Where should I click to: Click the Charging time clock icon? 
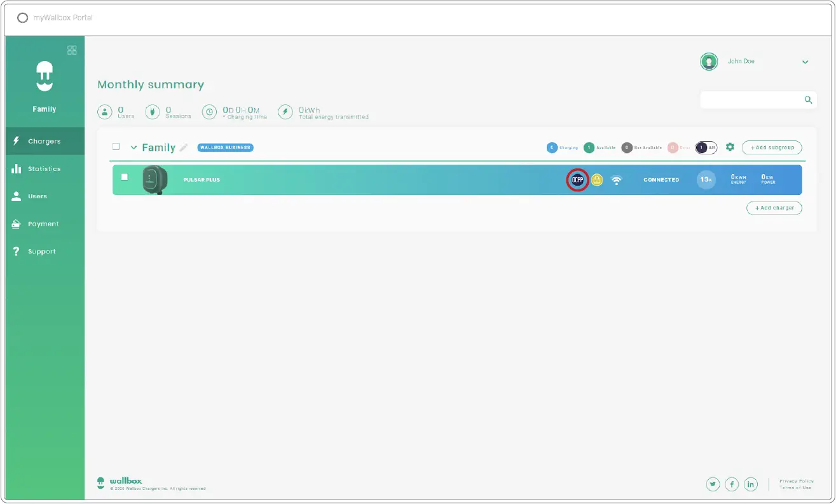tap(209, 112)
